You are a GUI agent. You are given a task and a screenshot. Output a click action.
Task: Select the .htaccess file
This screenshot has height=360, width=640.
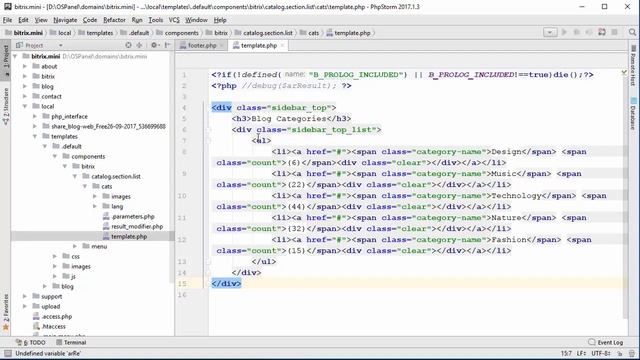49,326
